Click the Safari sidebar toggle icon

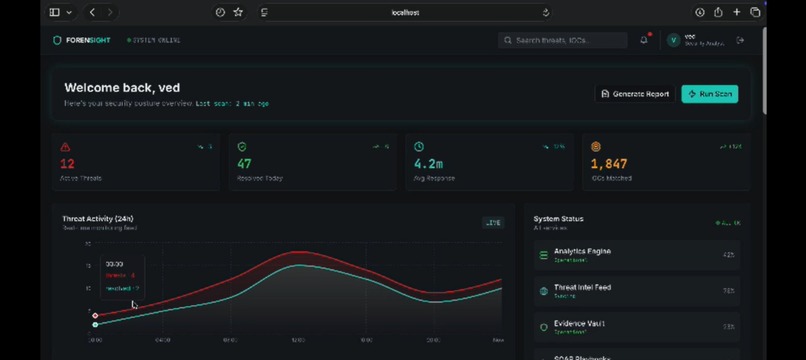click(54, 12)
